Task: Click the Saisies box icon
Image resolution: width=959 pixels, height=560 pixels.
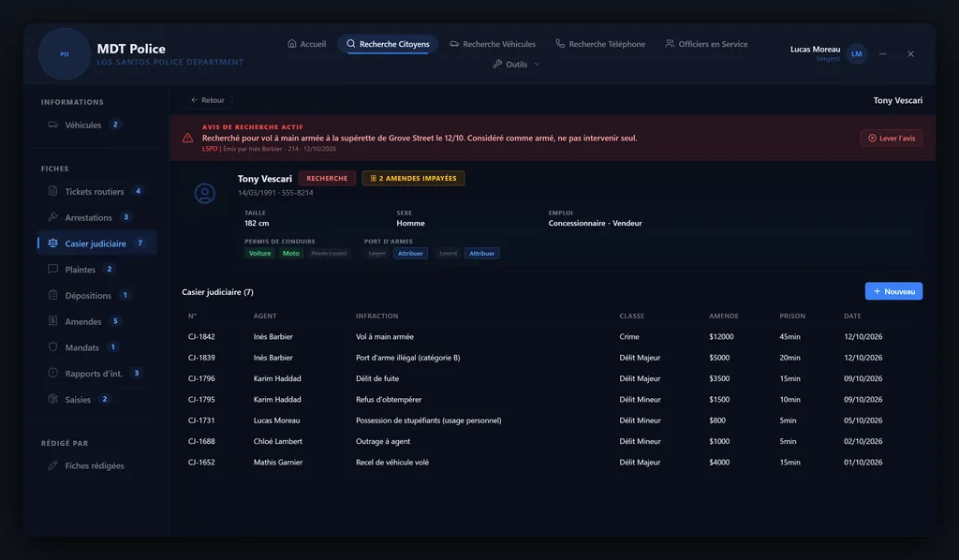Action: coord(53,399)
